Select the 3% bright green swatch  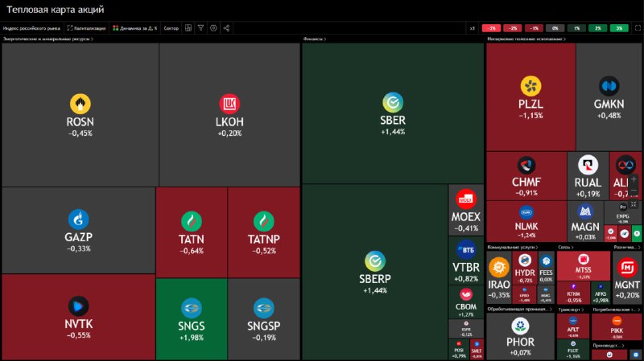click(x=619, y=28)
